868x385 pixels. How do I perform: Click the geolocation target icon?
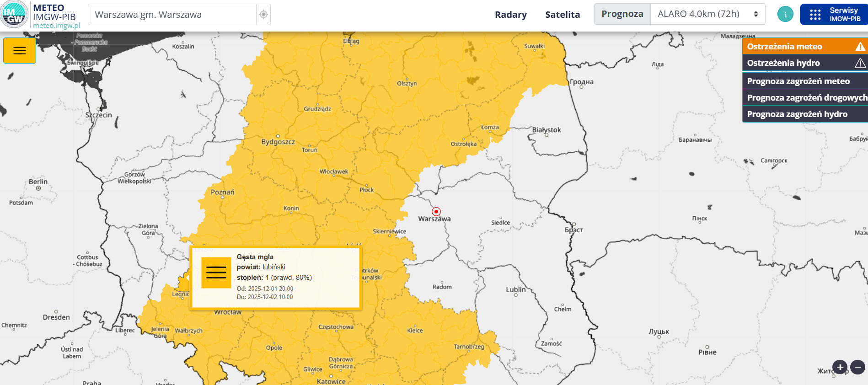tap(263, 15)
